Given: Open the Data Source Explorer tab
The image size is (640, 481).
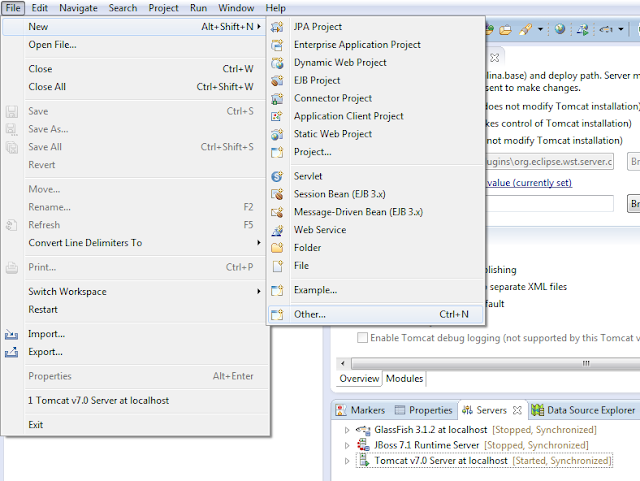Looking at the screenshot, I should tap(584, 410).
